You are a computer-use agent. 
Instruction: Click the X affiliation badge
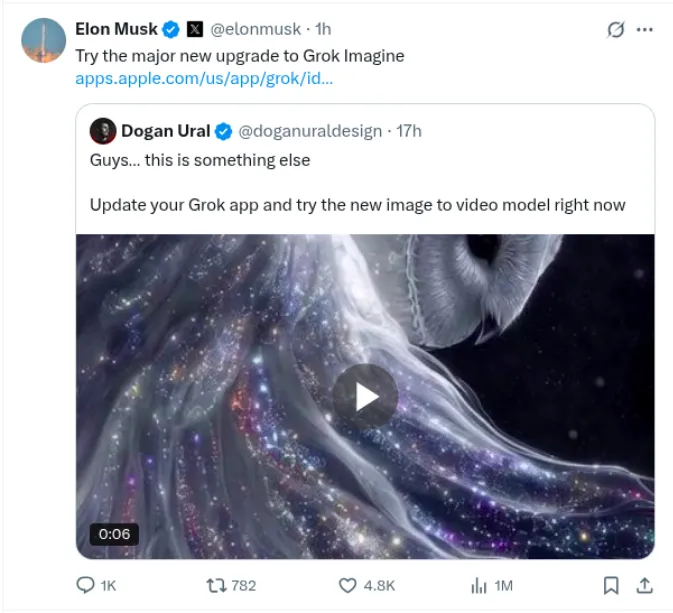[x=194, y=30]
